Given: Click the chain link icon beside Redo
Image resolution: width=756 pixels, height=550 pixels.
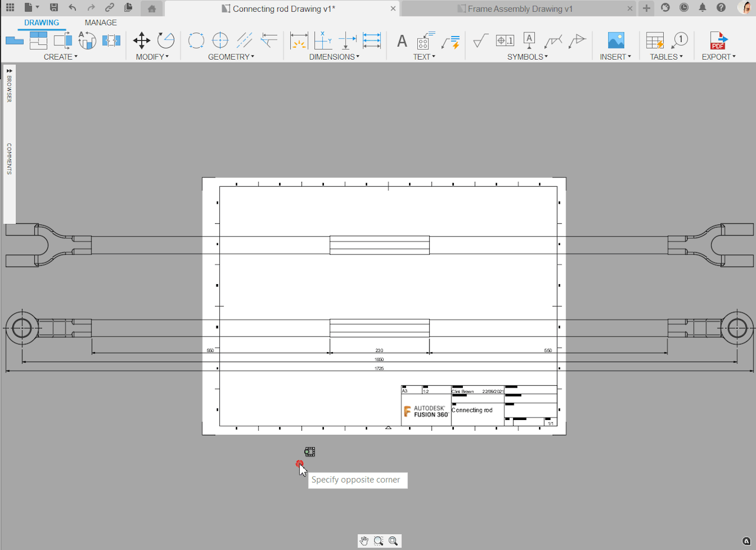Looking at the screenshot, I should coord(109,8).
